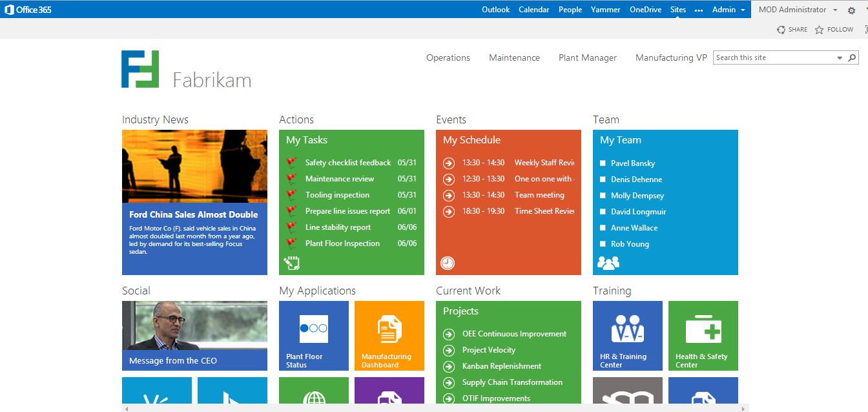The width and height of the screenshot is (868, 412).
Task: Click arrow icon beside Project Velocity
Action: click(449, 350)
